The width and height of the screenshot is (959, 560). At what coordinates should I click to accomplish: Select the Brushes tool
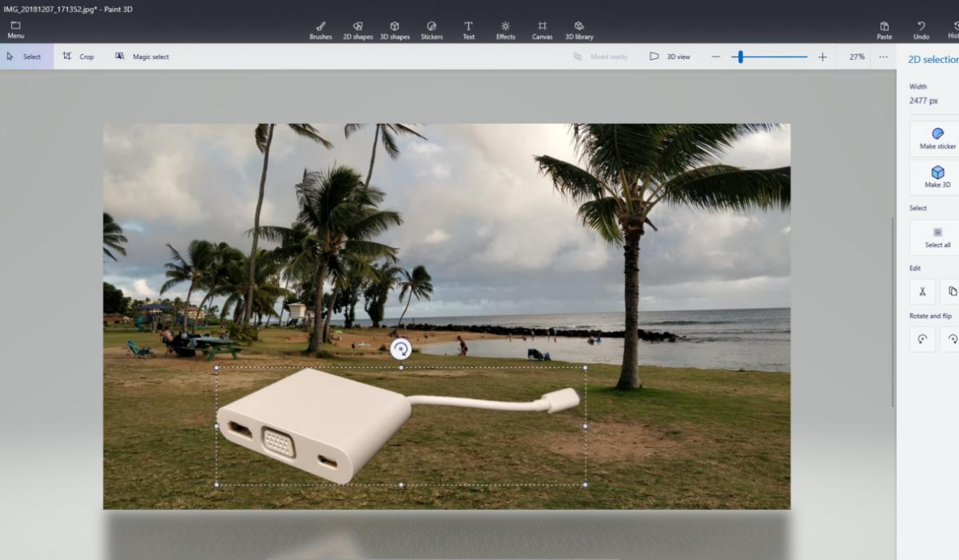320,30
